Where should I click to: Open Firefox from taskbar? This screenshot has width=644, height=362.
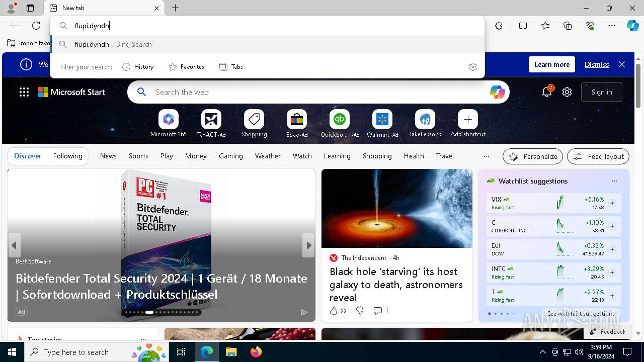256,352
